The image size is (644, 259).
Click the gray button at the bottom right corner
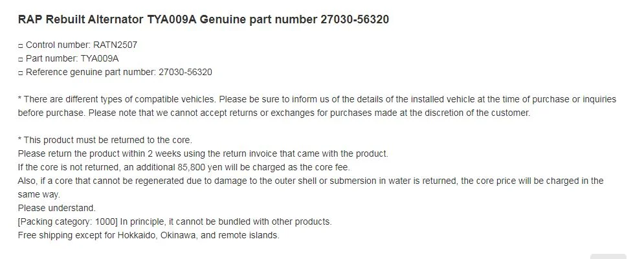pyautogui.click(x=608, y=256)
